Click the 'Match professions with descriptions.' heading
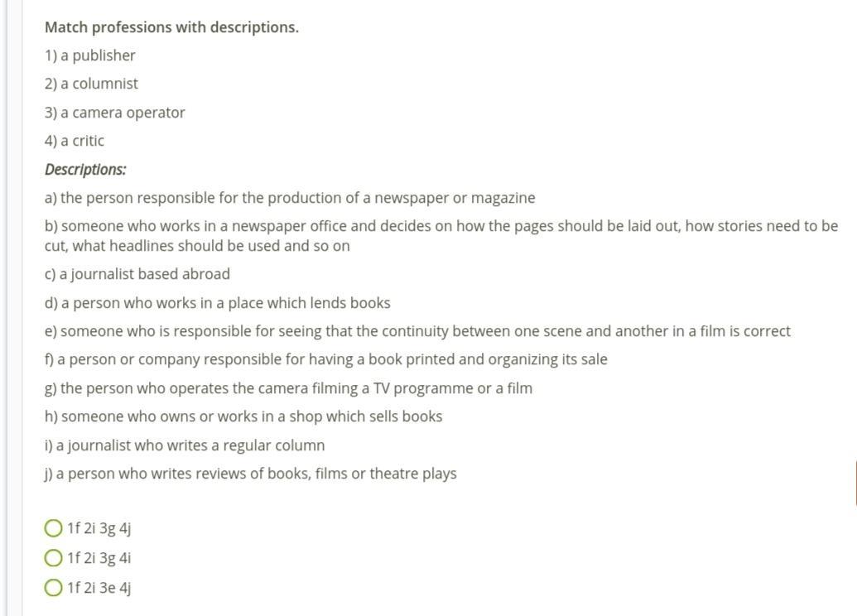This screenshot has height=616, width=857. 171,27
